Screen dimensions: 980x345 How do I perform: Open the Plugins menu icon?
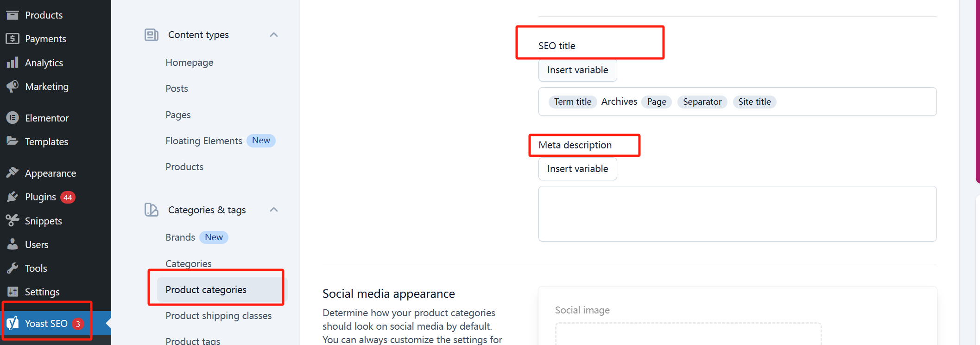coord(13,197)
